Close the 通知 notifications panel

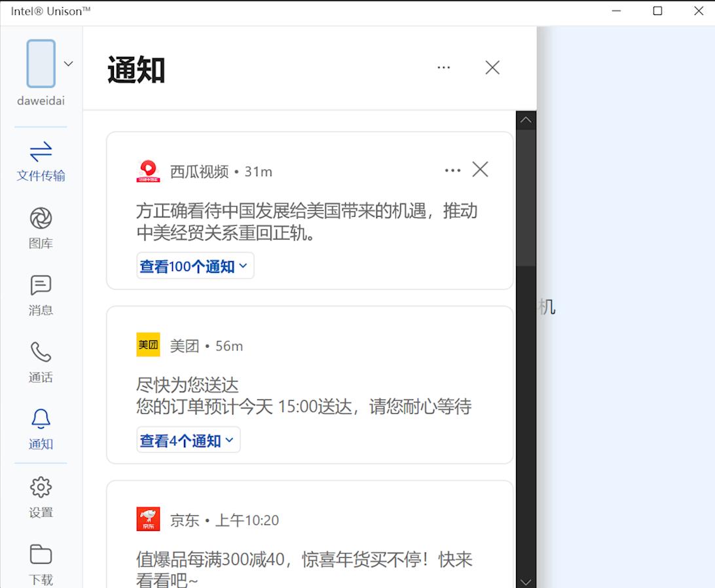pyautogui.click(x=492, y=67)
